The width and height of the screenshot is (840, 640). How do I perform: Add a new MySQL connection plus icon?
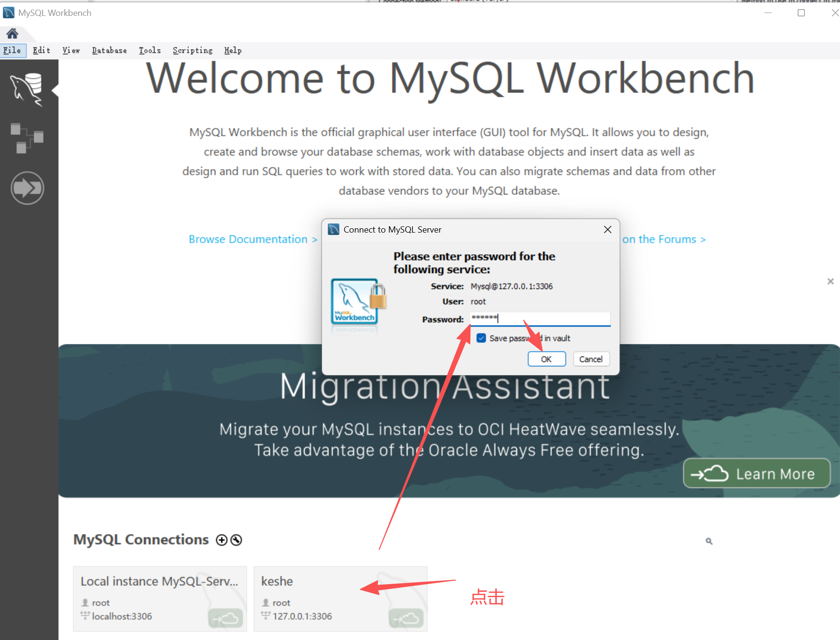pos(221,540)
